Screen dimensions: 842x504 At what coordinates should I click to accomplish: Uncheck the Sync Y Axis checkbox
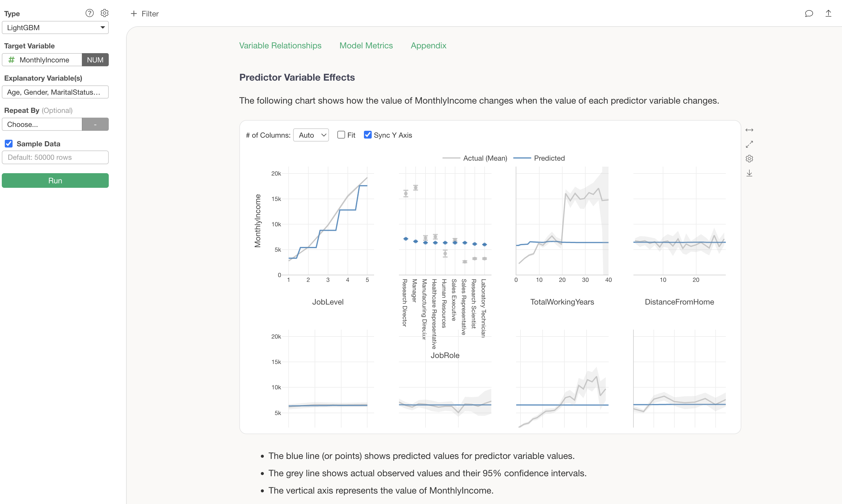[368, 135]
